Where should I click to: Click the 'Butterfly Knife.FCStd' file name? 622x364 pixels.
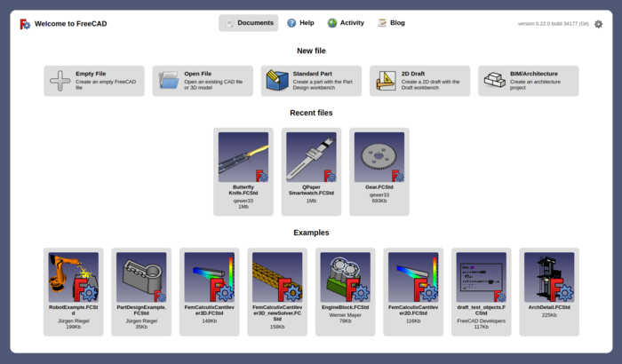[x=243, y=190]
